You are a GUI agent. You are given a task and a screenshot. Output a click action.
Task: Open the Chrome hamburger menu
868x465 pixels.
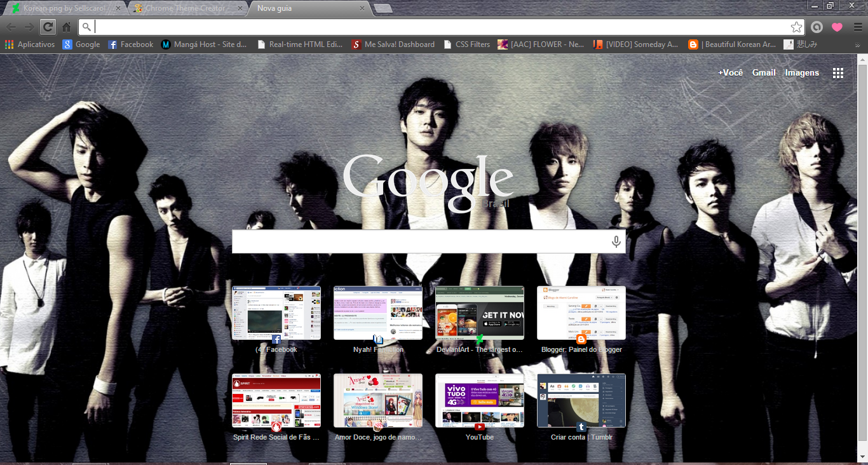coord(855,27)
